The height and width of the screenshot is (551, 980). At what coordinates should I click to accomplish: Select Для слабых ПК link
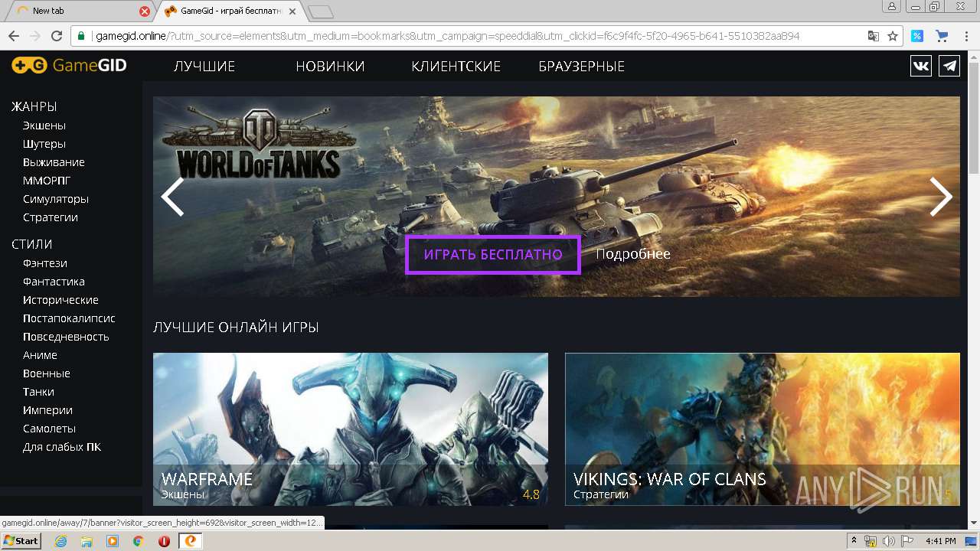pos(62,447)
